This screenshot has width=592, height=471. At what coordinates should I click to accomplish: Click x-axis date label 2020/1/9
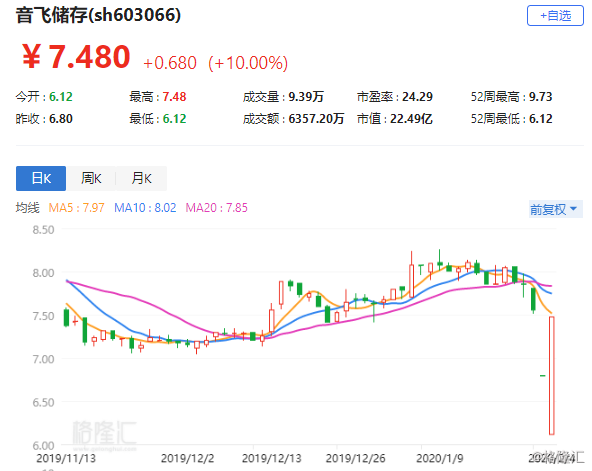439,458
